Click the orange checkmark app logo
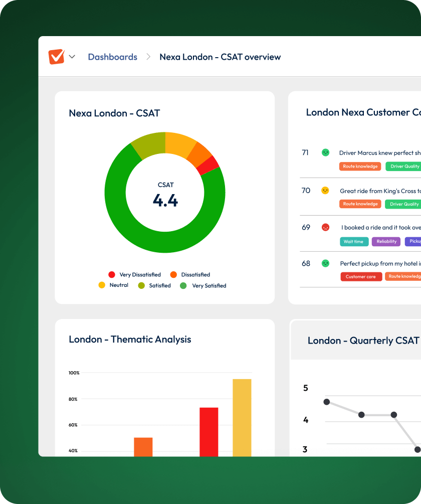 click(x=56, y=57)
